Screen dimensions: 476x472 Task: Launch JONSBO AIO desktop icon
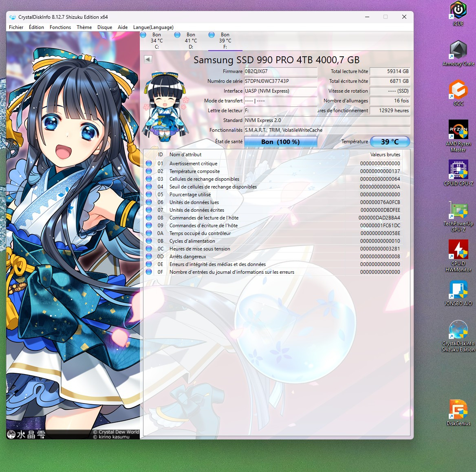[458, 293]
